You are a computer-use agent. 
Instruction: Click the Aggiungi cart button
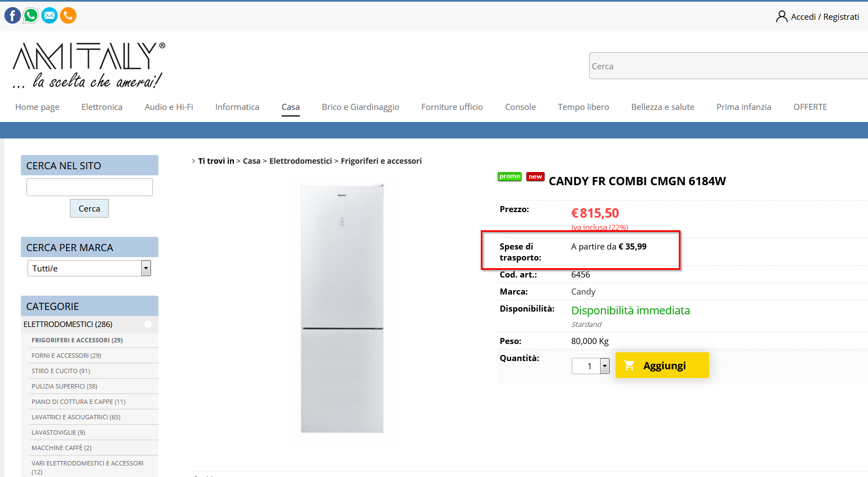tap(662, 365)
